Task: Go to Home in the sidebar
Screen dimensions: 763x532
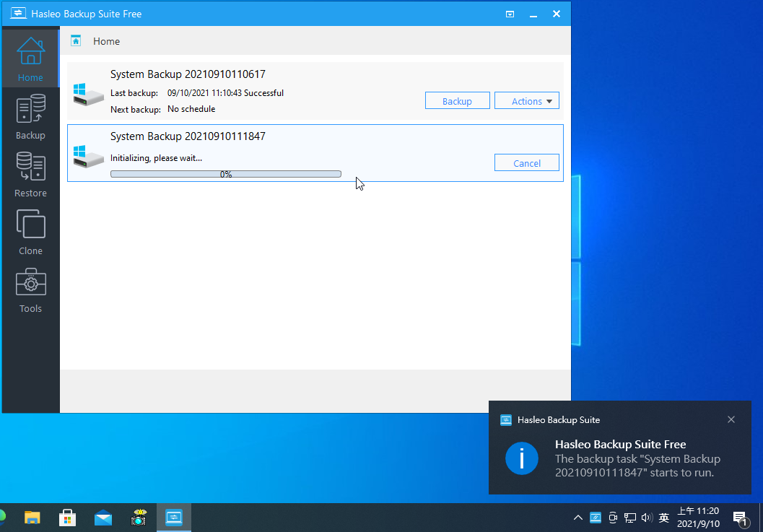Action: click(x=30, y=59)
